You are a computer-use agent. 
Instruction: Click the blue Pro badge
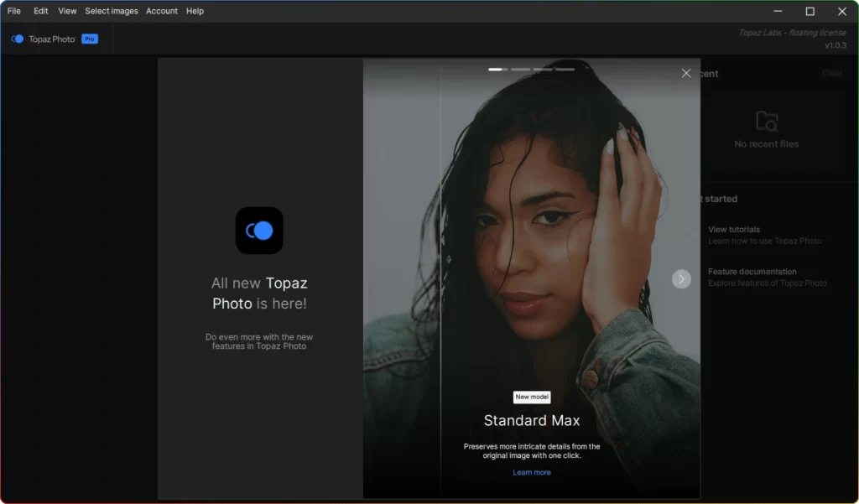pos(90,39)
